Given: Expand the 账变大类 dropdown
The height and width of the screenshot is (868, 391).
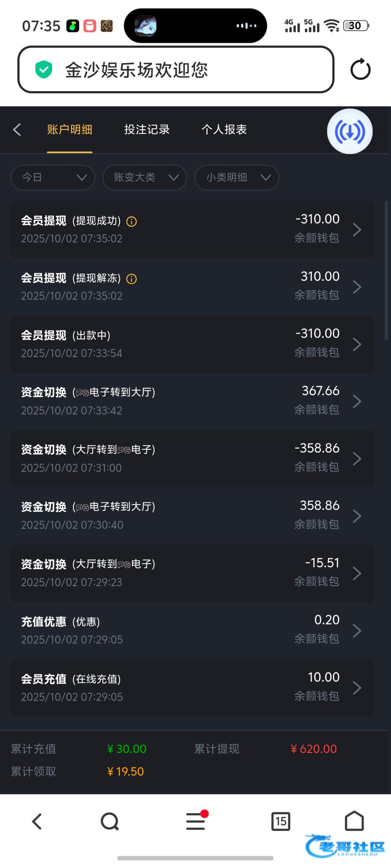Looking at the screenshot, I should (145, 178).
